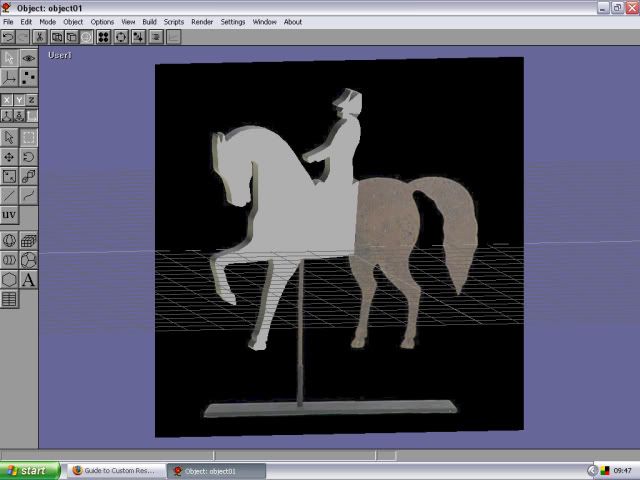Expand the Settings menu
Image resolution: width=640 pixels, height=480 pixels.
233,22
